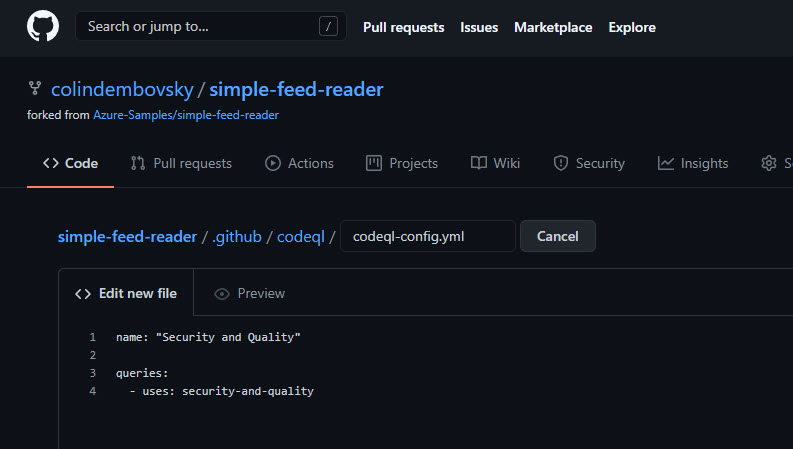Click the Insights graph icon
Viewport: 793px width, 449px height.
pyautogui.click(x=666, y=163)
